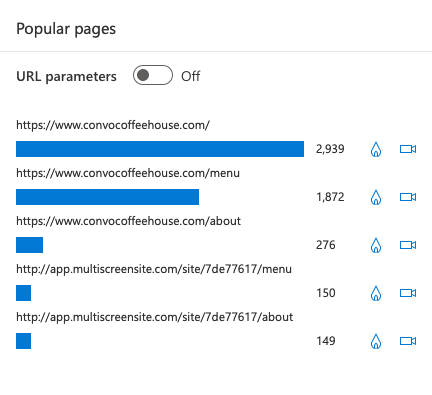This screenshot has height=395, width=432.
Task: Click the blue bar showing 2,939 visits
Action: [x=160, y=149]
